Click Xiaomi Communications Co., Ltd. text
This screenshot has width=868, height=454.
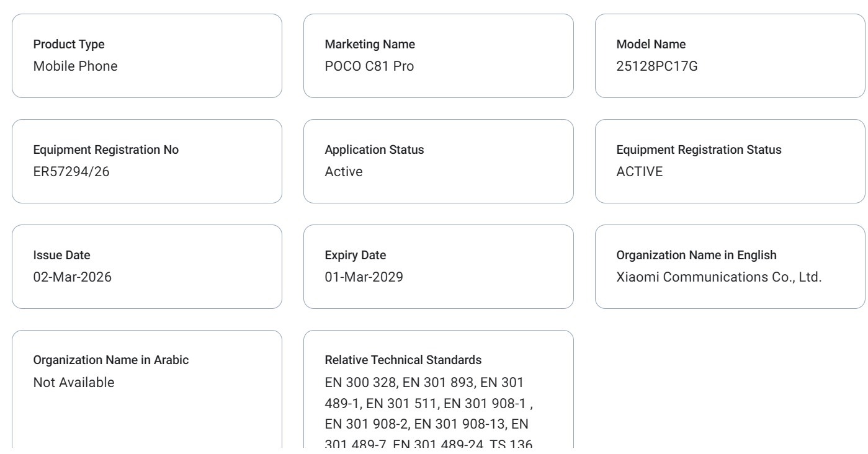click(718, 277)
